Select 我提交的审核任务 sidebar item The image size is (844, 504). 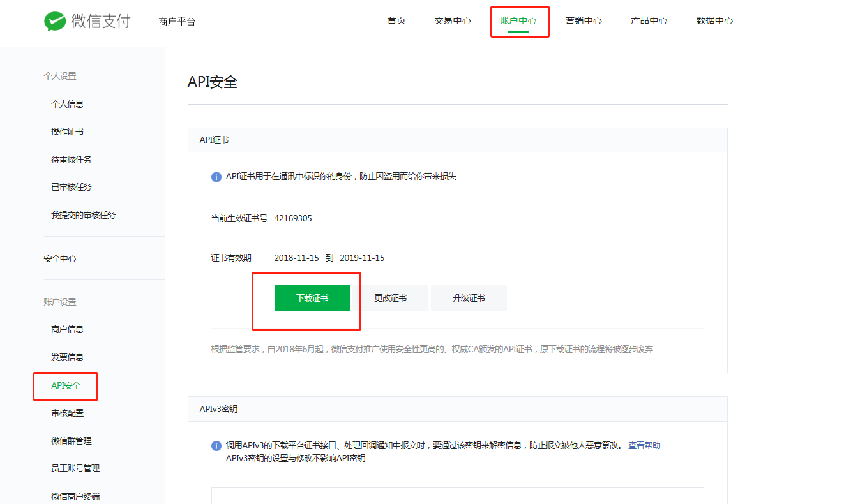[x=84, y=215]
